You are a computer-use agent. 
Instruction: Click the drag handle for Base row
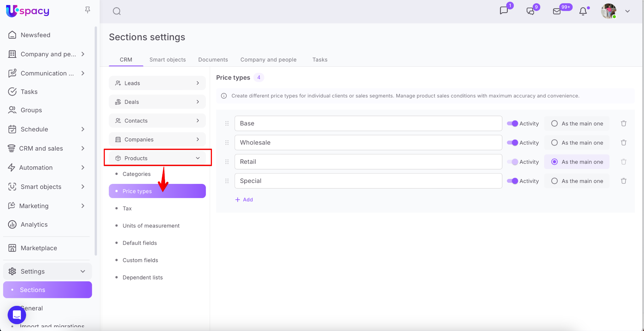tap(227, 124)
